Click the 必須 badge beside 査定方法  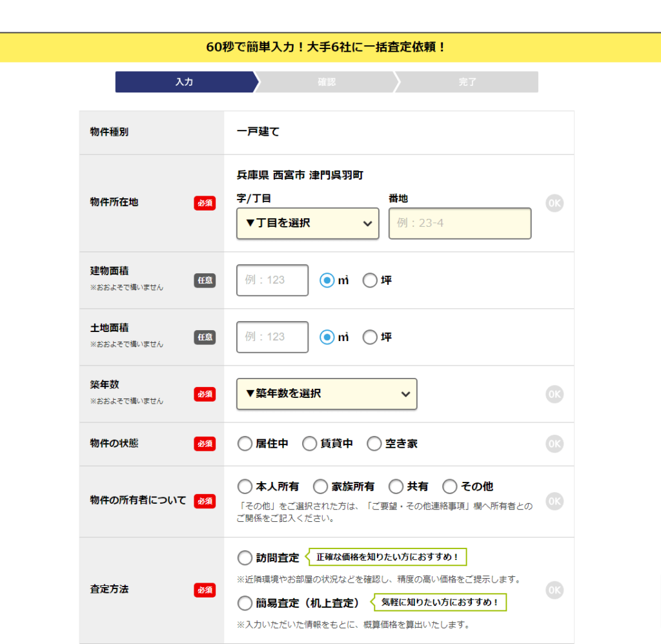pos(205,590)
